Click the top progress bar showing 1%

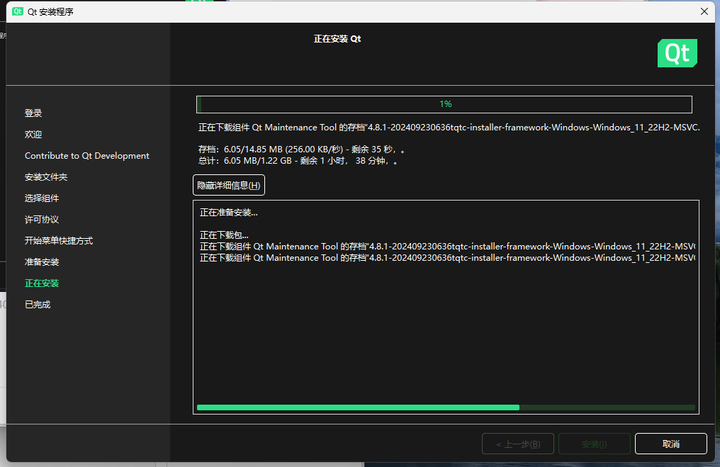(444, 104)
